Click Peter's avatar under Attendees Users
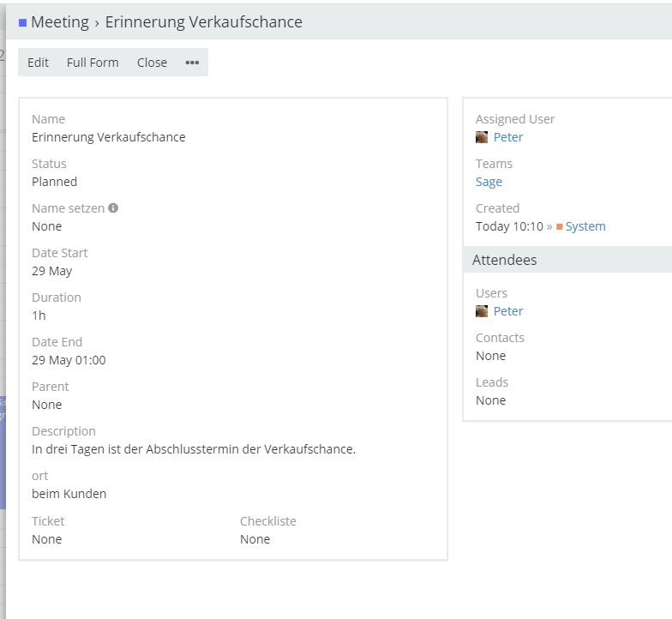Viewport: 672px width, 619px height. pos(482,311)
